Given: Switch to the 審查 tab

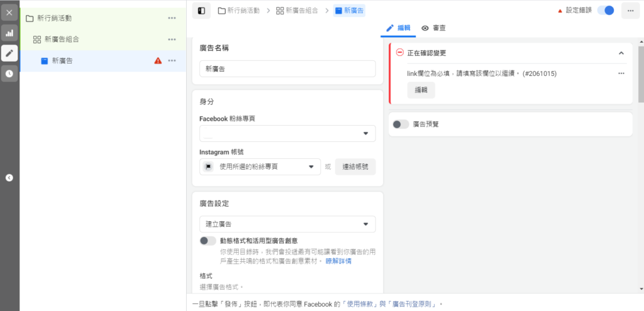Looking at the screenshot, I should click(x=434, y=28).
